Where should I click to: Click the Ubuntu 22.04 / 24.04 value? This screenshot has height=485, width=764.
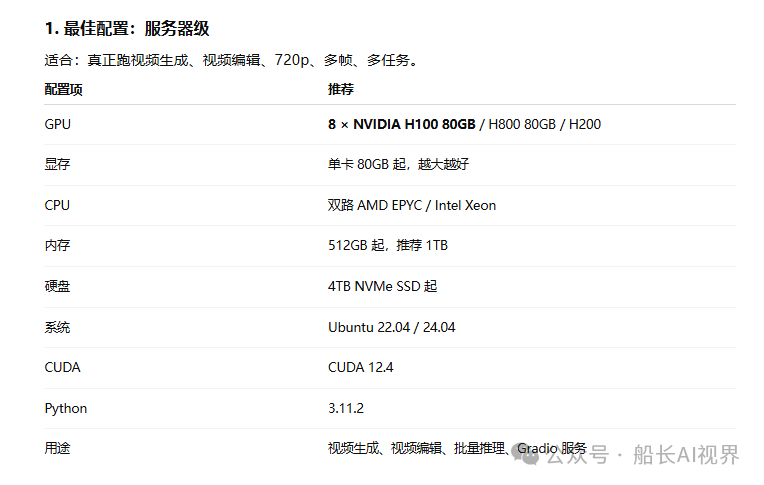point(392,327)
